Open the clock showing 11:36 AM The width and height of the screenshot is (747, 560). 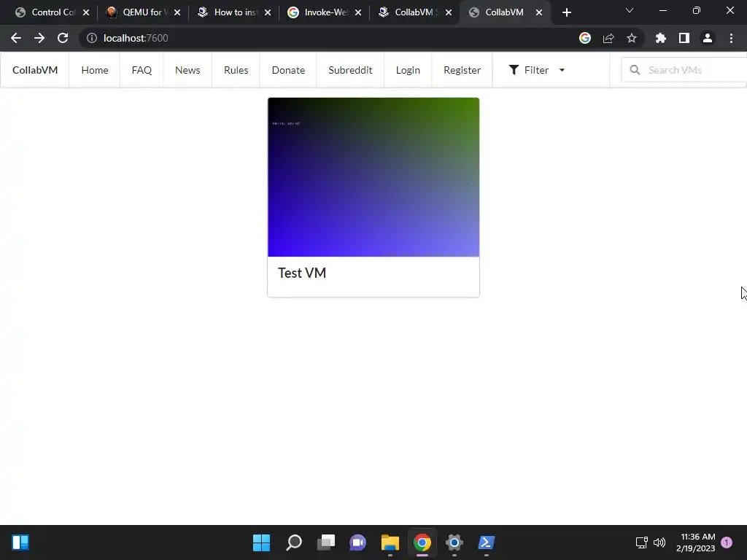[695, 542]
